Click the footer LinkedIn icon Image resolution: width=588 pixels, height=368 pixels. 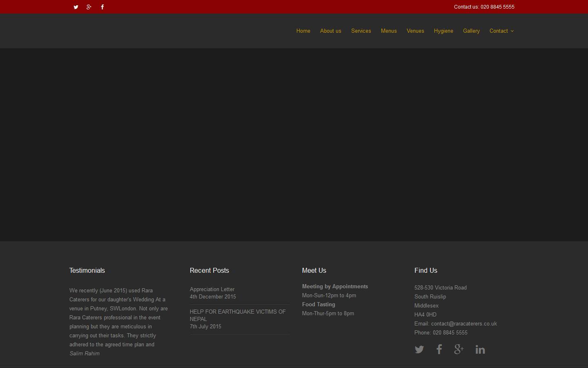[480, 350]
